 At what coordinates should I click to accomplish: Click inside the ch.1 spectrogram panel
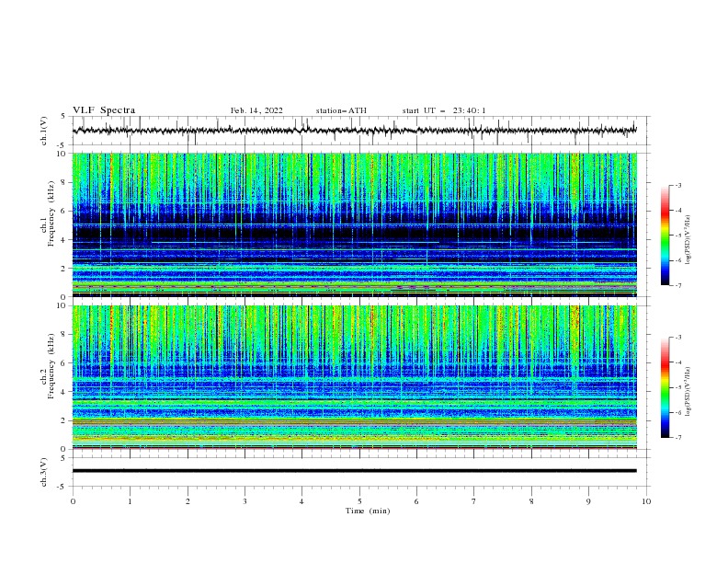(x=354, y=224)
